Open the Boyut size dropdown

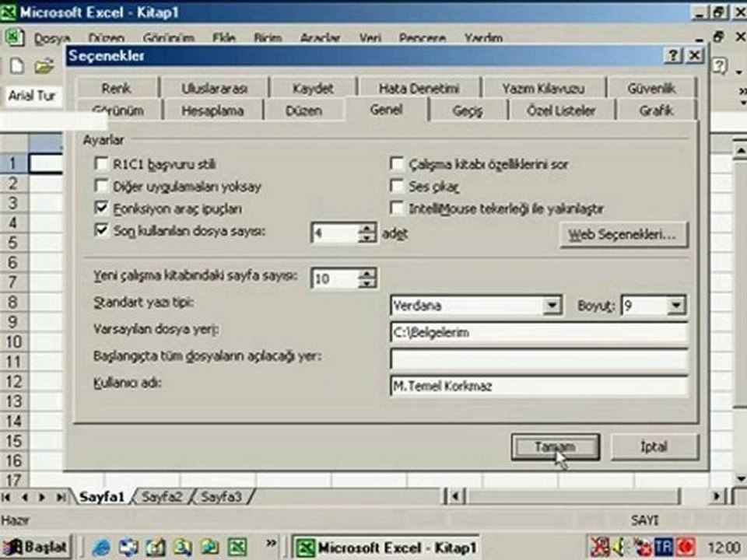tap(675, 305)
